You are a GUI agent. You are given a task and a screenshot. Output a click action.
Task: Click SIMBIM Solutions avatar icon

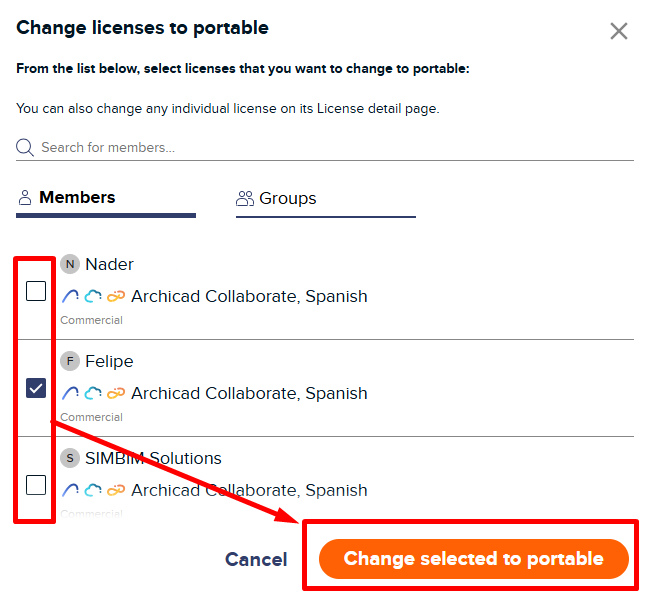70,458
